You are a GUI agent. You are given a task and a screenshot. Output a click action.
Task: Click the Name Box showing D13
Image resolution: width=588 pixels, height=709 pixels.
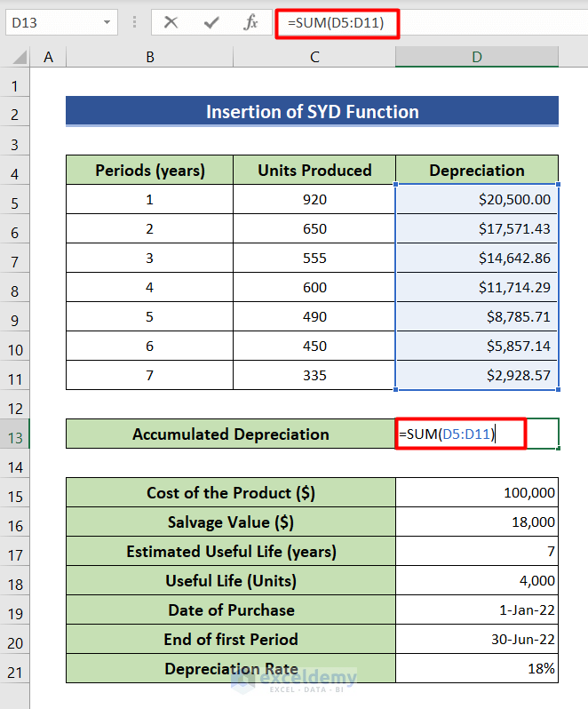click(x=53, y=22)
